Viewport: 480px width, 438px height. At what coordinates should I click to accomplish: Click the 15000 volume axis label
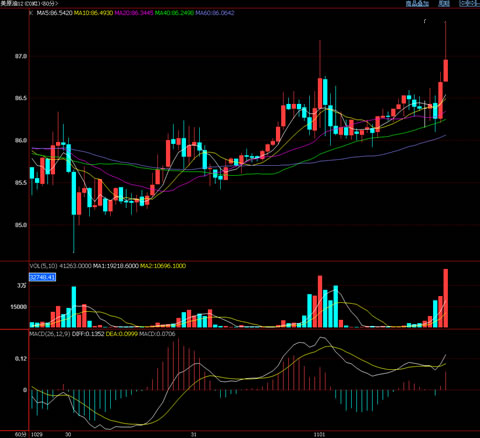[x=19, y=307]
